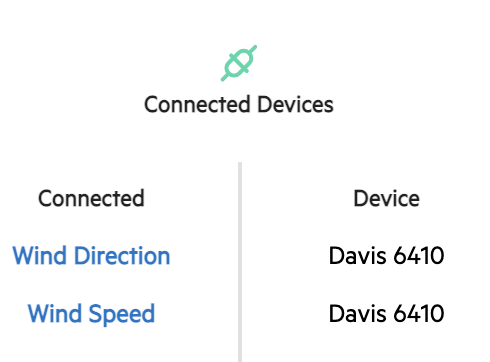The width and height of the screenshot is (490, 362).
Task: Choose the device for Wind Speed
Action: click(x=386, y=314)
